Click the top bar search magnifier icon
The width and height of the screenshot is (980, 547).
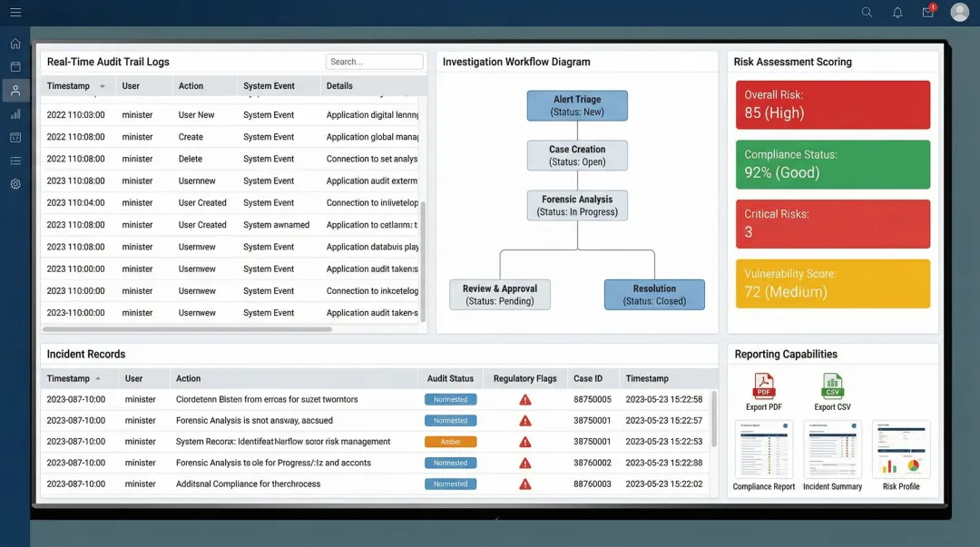(867, 13)
